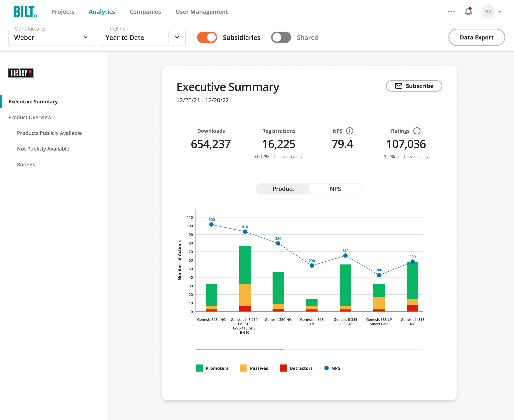Open Ratings in the sidebar
The image size is (514, 420).
[x=26, y=164]
